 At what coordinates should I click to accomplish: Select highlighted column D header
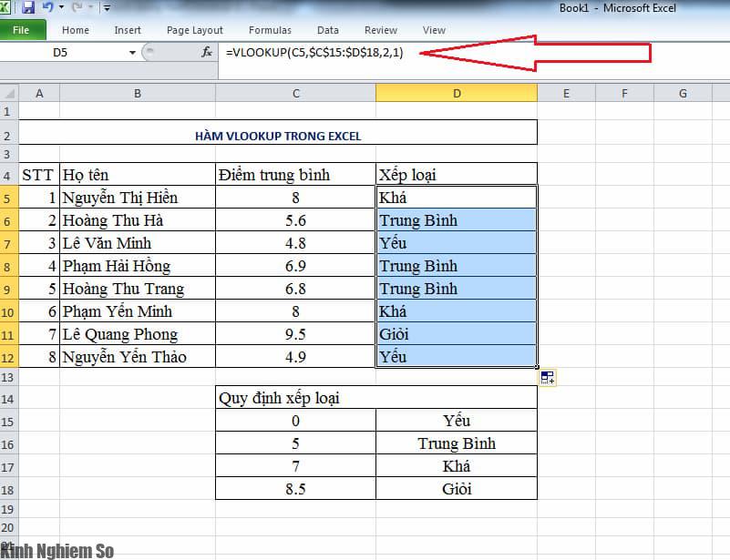tap(457, 93)
